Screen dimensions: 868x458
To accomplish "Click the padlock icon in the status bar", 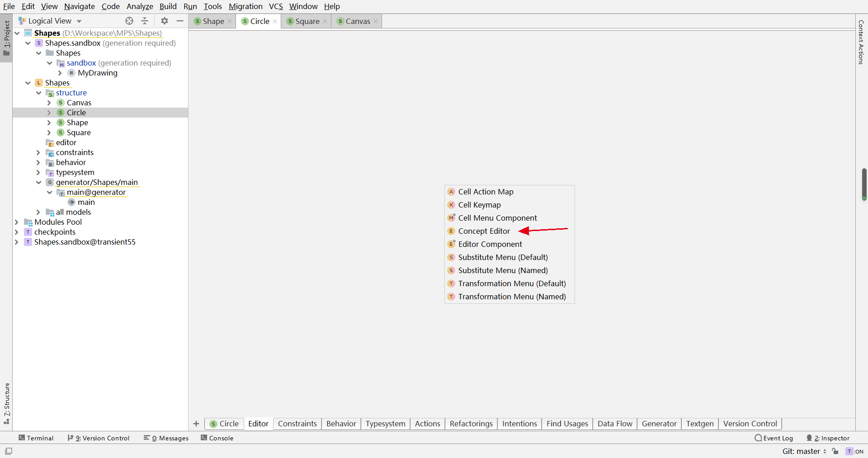I will point(835,451).
